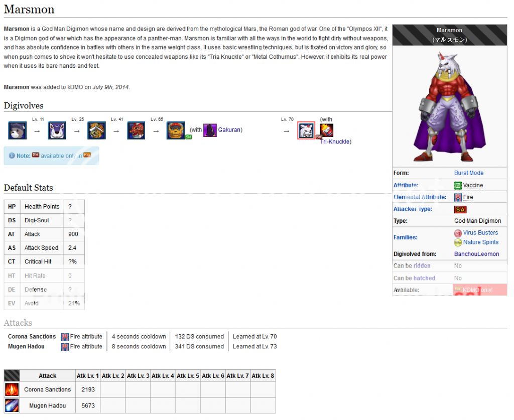The height and width of the screenshot is (420, 514).
Task: Open the Gakuran text link
Action: click(x=229, y=130)
